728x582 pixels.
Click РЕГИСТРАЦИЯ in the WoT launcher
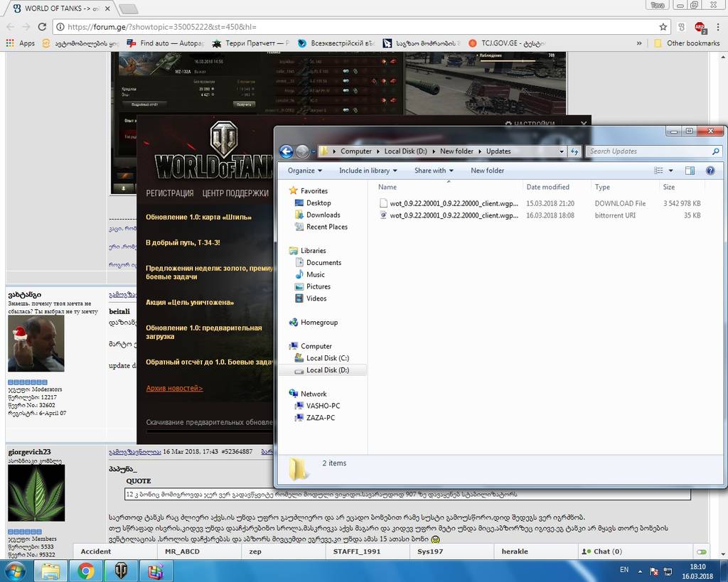[x=169, y=193]
